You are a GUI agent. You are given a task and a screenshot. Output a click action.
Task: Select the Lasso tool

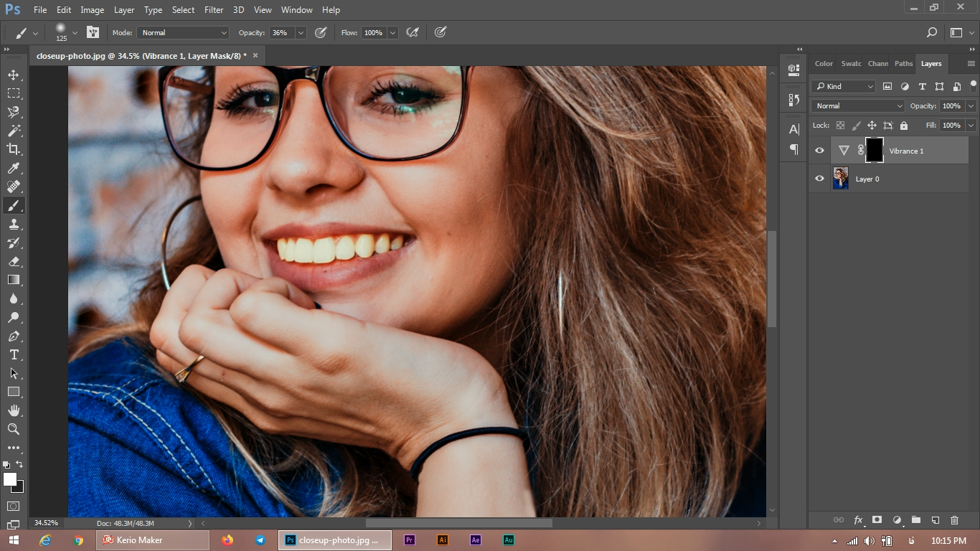(x=14, y=112)
